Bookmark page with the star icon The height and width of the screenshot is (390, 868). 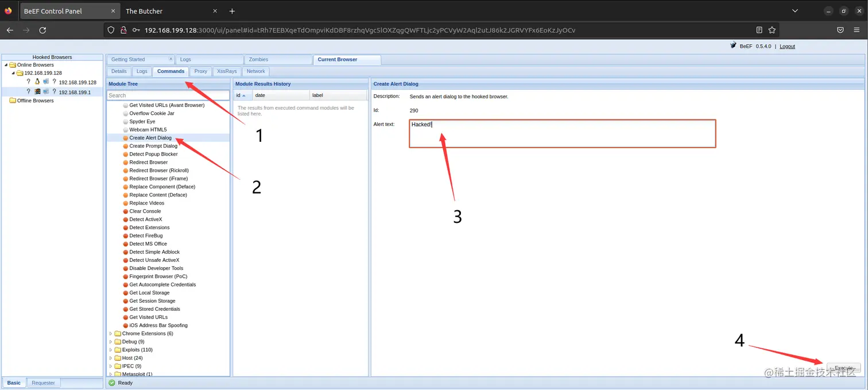point(772,30)
